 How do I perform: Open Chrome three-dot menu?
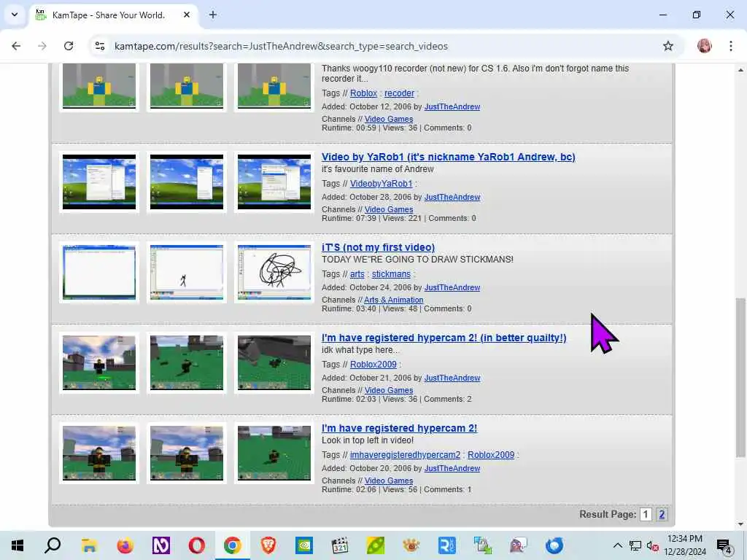(731, 46)
